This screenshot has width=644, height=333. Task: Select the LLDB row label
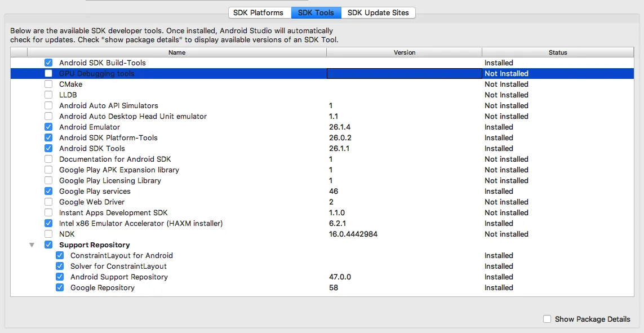click(68, 95)
